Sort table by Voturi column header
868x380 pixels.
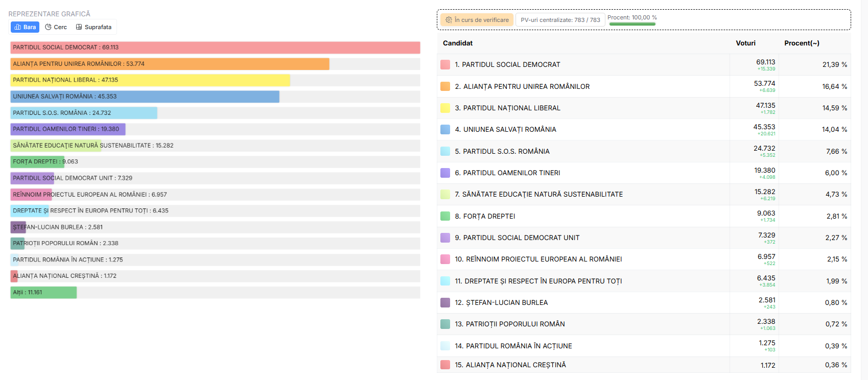click(x=745, y=43)
